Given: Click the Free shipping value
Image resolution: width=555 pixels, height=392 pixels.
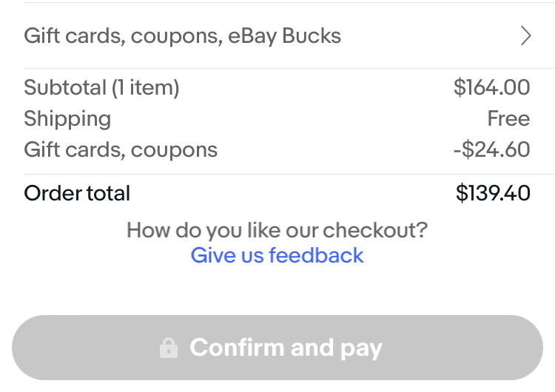Looking at the screenshot, I should pyautogui.click(x=508, y=118).
